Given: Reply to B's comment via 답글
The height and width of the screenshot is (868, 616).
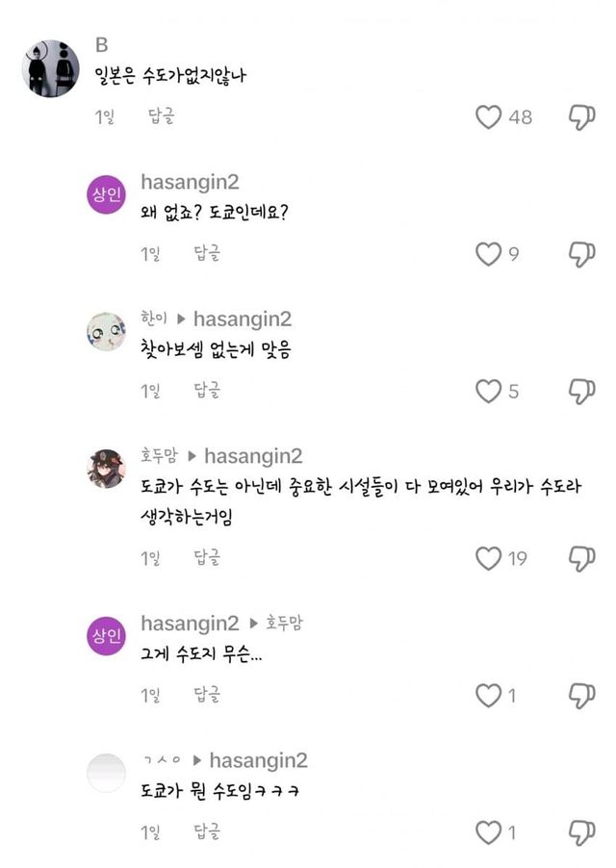Looking at the screenshot, I should click(x=161, y=117).
